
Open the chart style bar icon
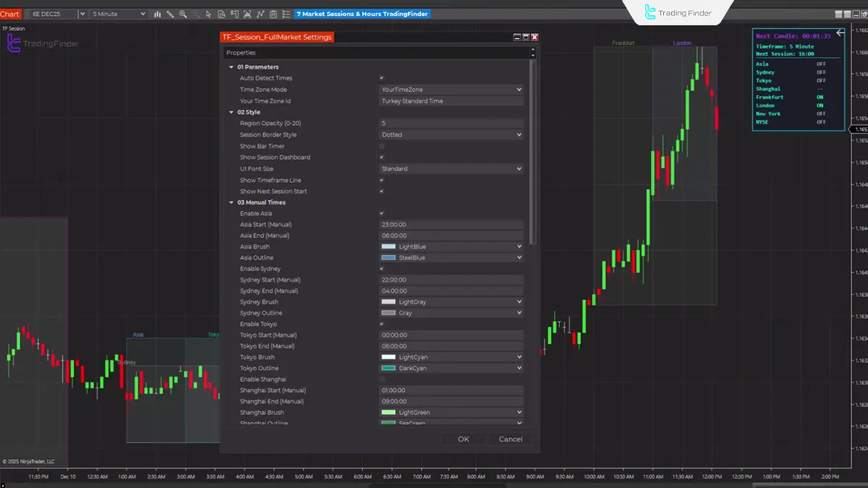158,14
